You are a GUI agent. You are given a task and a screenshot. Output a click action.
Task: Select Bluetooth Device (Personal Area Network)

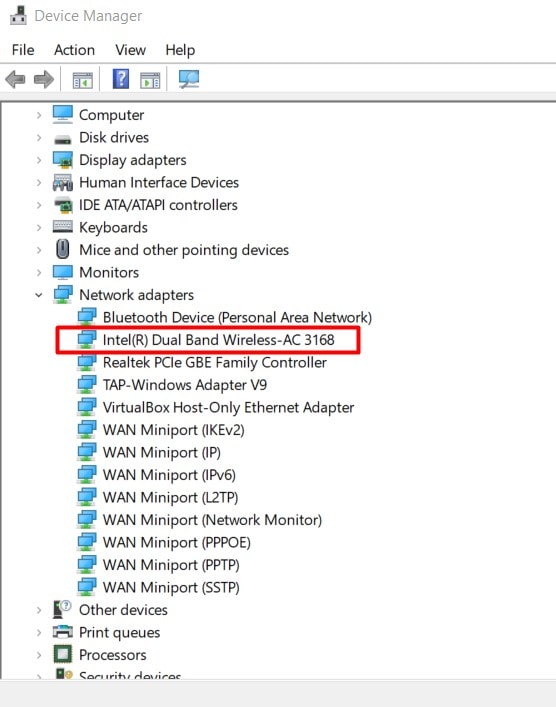pyautogui.click(x=237, y=317)
